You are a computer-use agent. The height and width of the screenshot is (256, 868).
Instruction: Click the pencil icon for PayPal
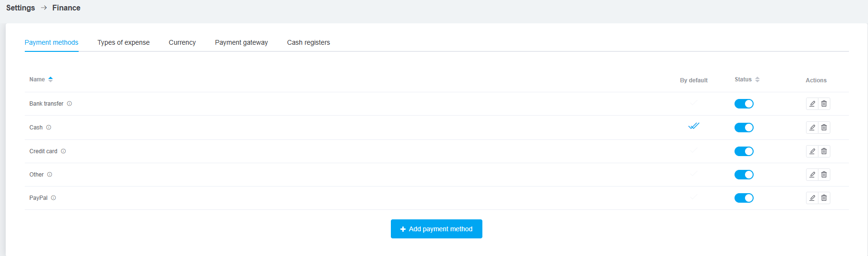coord(812,198)
